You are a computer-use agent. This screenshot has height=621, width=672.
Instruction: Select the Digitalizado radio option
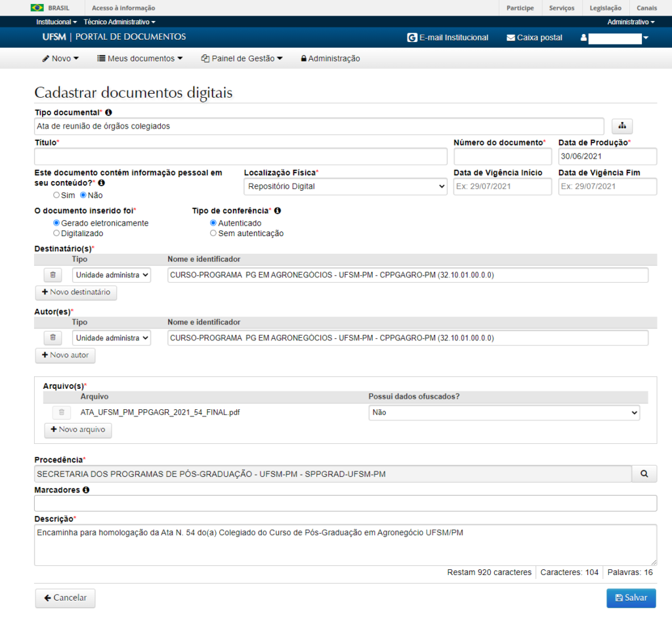(x=57, y=233)
